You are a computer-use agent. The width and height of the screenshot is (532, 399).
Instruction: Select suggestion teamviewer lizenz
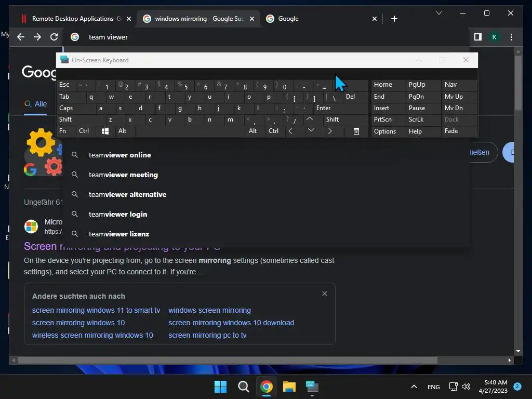click(265, 234)
